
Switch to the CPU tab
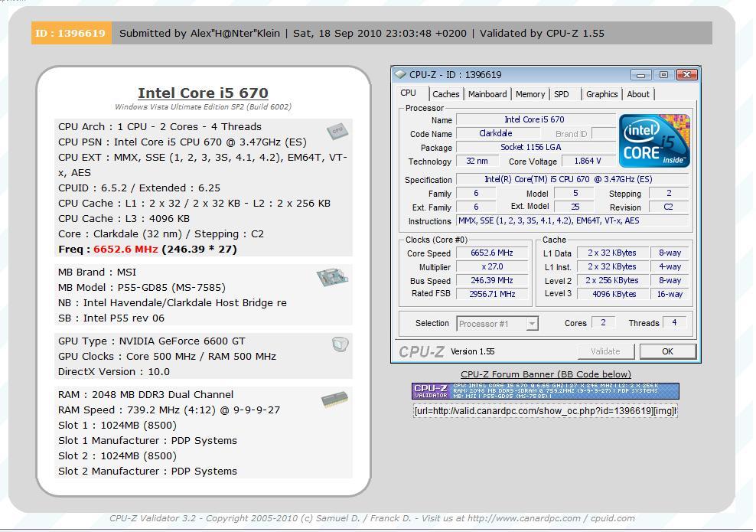pyautogui.click(x=409, y=93)
